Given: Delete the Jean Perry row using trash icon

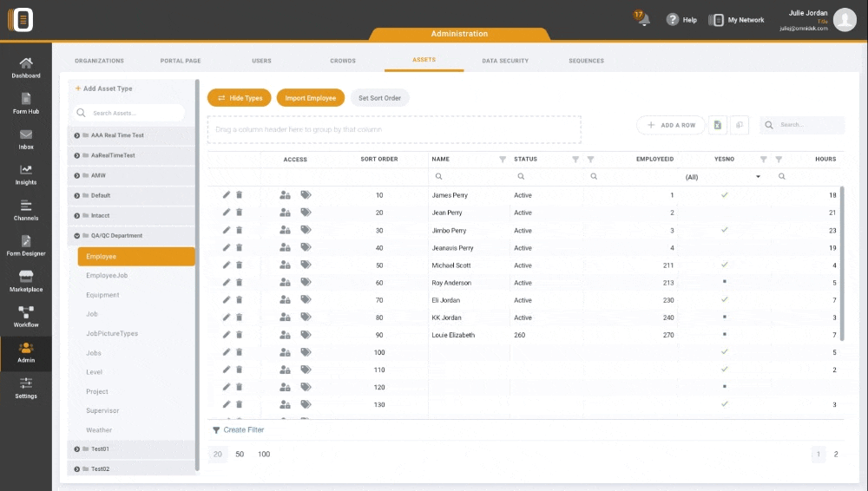Looking at the screenshot, I should tap(240, 213).
